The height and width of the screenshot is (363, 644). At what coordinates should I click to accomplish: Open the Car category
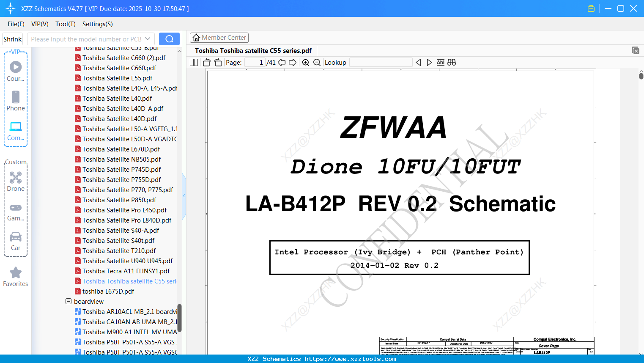point(16,241)
